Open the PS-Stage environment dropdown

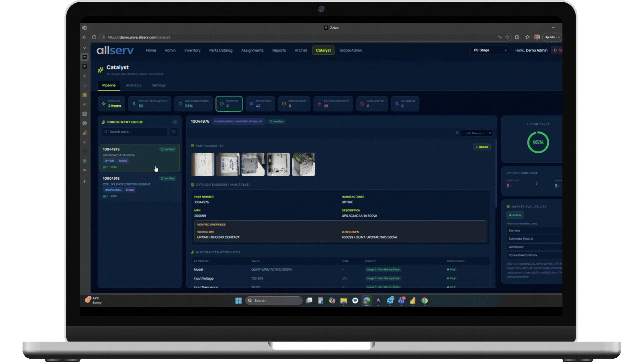[x=490, y=50]
